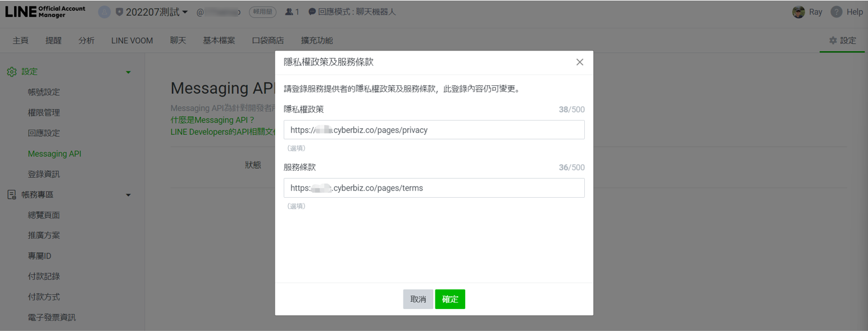The image size is (868, 331).
Task: Select Messaging API in the sidebar
Action: pos(54,153)
